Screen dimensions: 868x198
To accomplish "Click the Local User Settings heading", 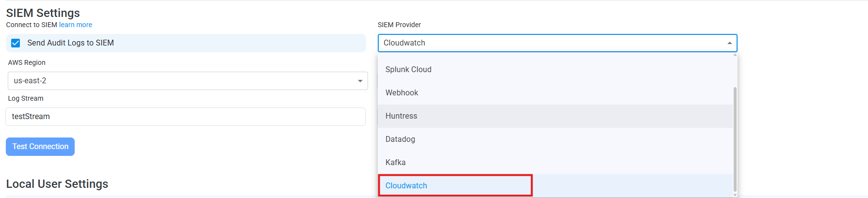I will pos(57,184).
